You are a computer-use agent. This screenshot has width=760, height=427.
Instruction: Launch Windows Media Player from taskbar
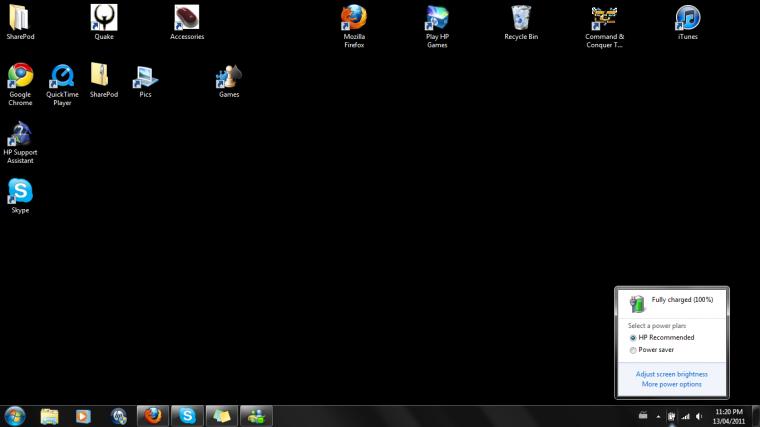[83, 416]
